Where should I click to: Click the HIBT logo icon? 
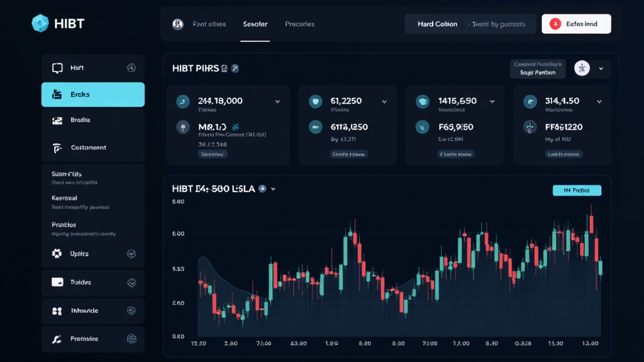pyautogui.click(x=40, y=23)
